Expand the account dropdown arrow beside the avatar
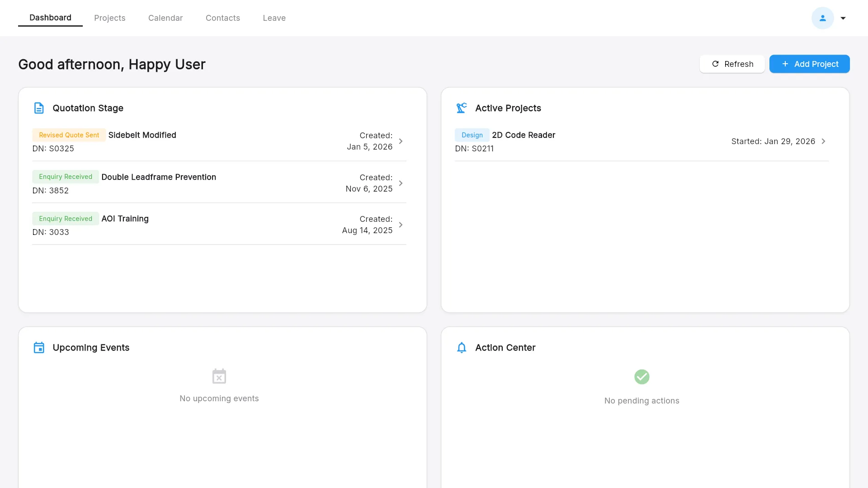The image size is (868, 488). [843, 18]
